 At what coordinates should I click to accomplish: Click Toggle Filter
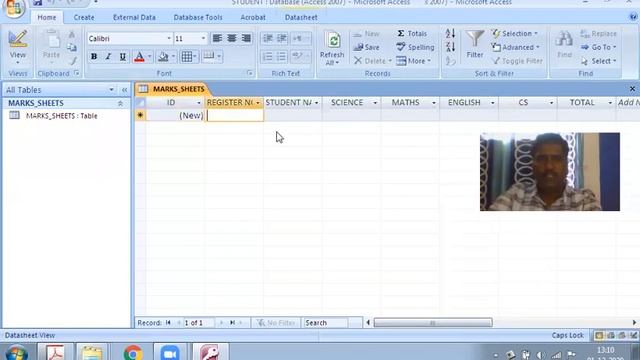pyautogui.click(x=517, y=61)
